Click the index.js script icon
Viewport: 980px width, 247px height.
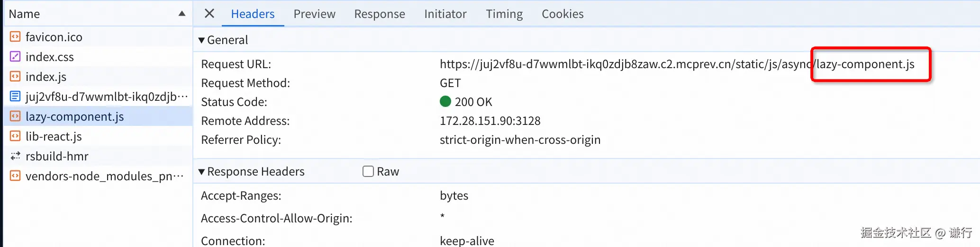(15, 77)
